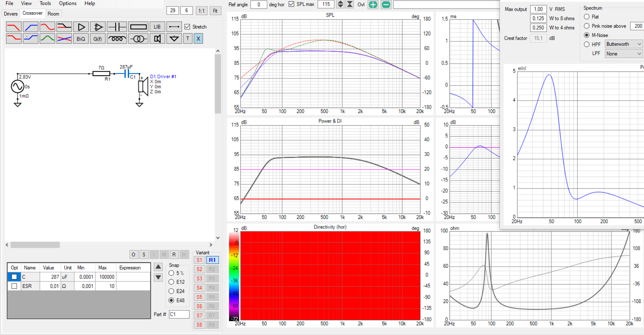Click the green plus overlay button
Screen dimensions: 644x335
coord(373,4)
